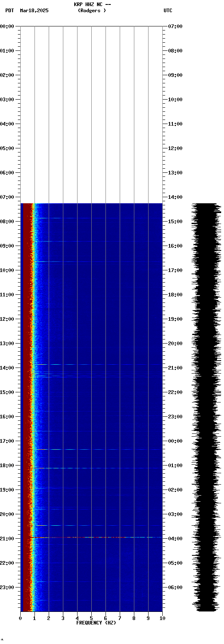Screen dimensions: 224x644
Task: Click the 5 Hz frequency axis tick label
Action: tap(91, 618)
